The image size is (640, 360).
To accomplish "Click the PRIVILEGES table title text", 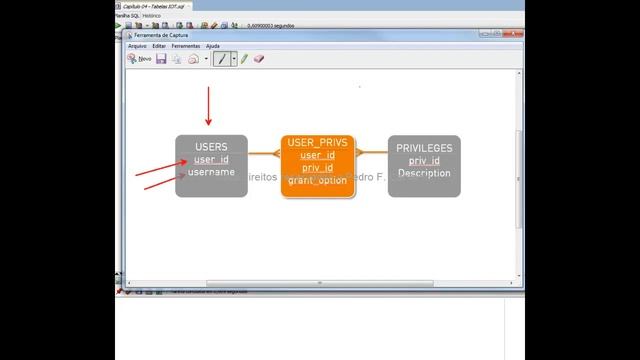I will [424, 148].
